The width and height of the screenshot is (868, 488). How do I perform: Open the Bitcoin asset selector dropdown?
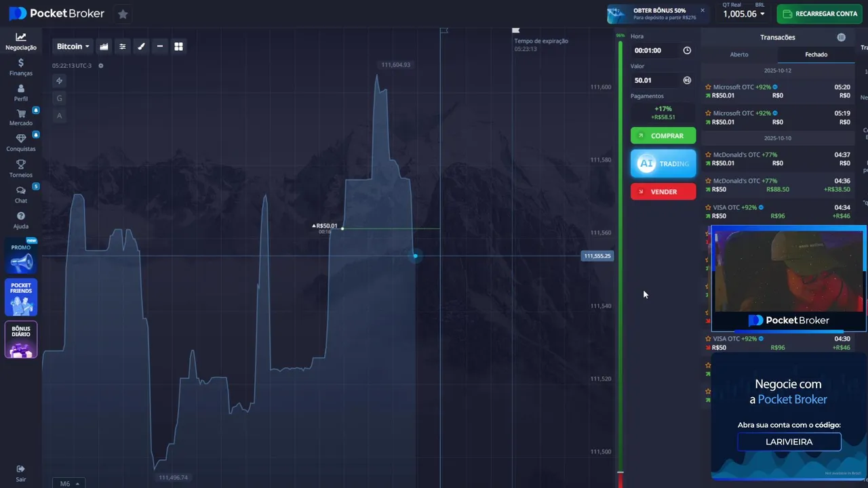[73, 46]
